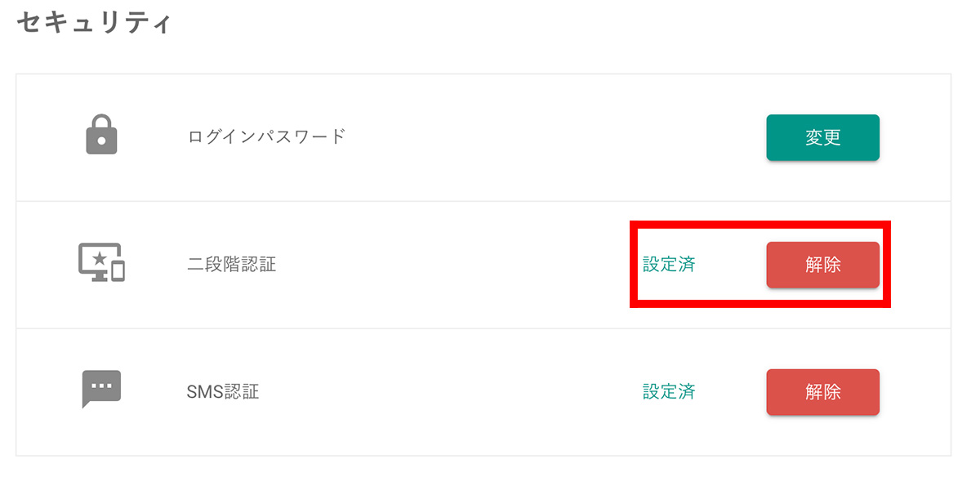This screenshot has height=486, width=980.
Task: Select the SMS認証 label
Action: 223,392
